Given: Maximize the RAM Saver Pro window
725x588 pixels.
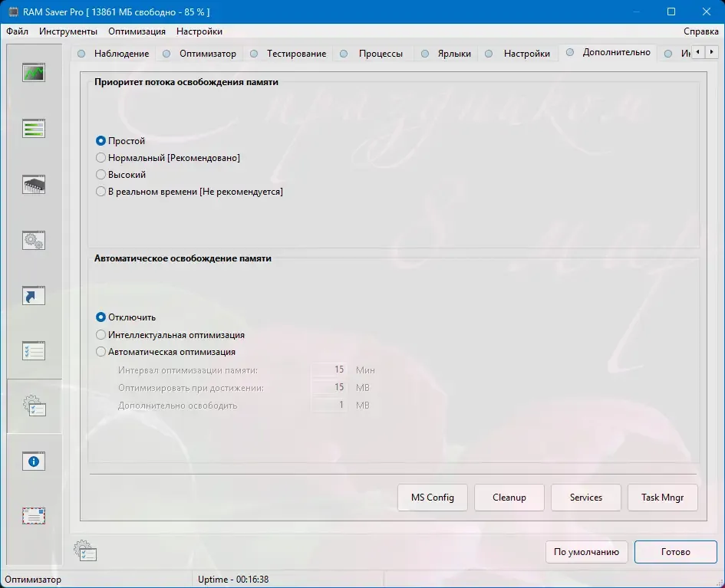Looking at the screenshot, I should (671, 12).
